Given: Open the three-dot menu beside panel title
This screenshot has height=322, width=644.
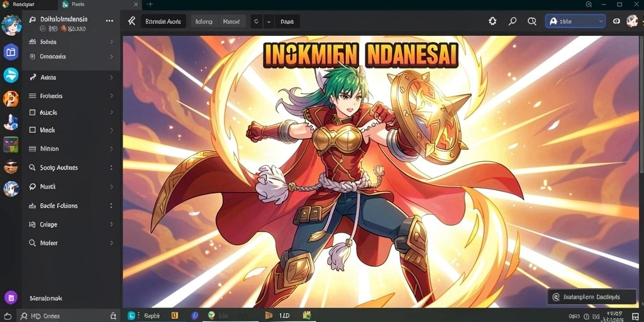Looking at the screenshot, I should (109, 21).
